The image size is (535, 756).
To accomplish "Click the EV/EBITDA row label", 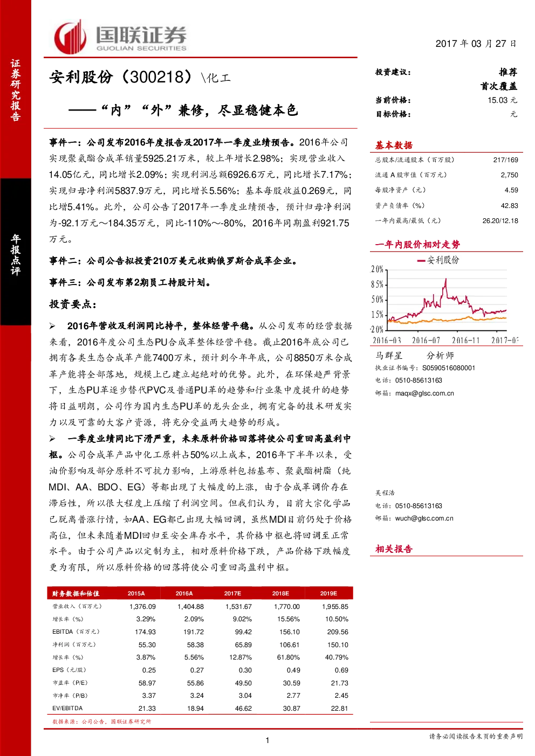I will click(67, 708).
